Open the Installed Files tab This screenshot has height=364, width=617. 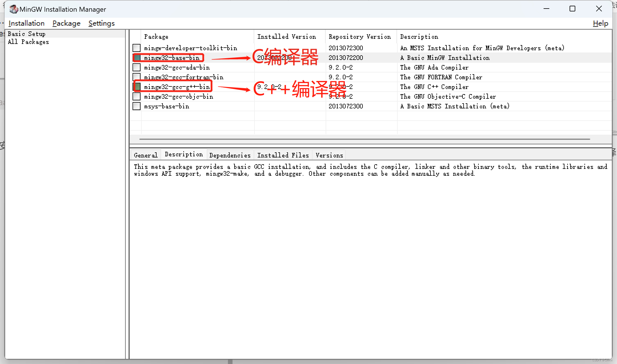(x=283, y=155)
